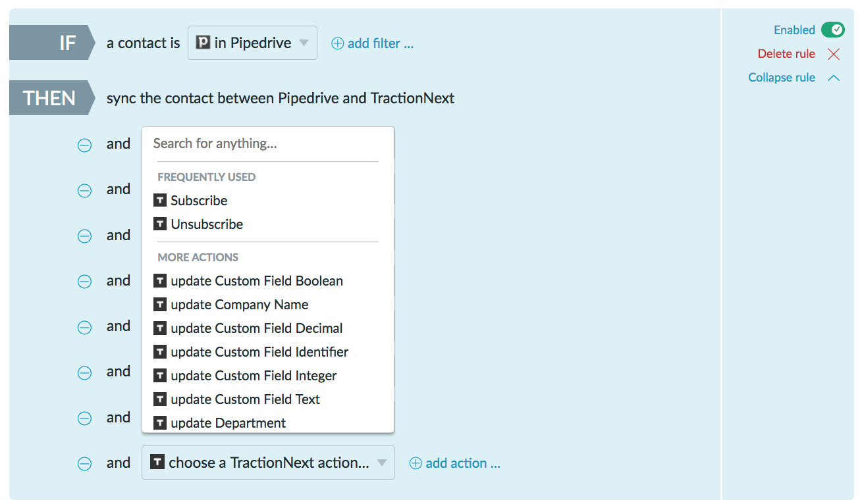Collapse the rule using the chevron
The width and height of the screenshot is (862, 504).
tap(834, 78)
